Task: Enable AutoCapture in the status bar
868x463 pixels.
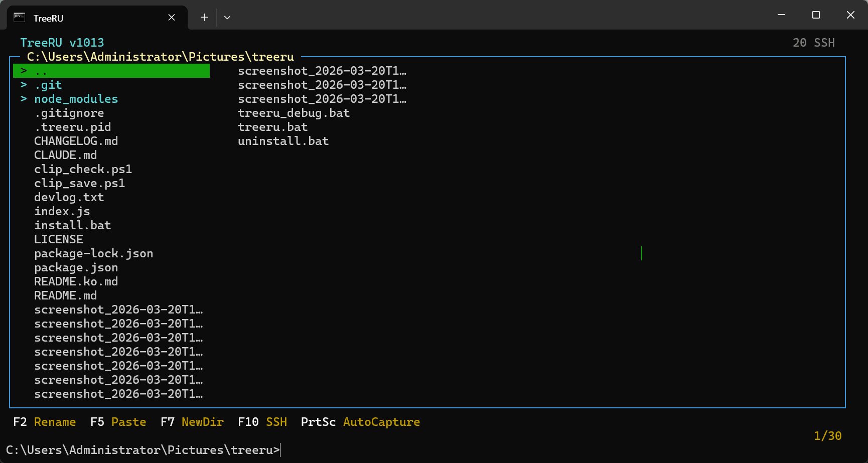Action: click(381, 422)
